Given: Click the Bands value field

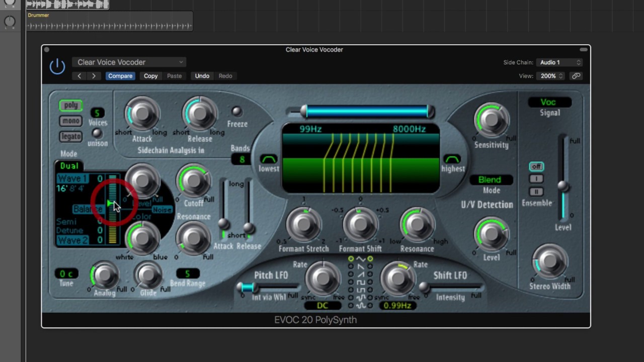Looking at the screenshot, I should [242, 159].
